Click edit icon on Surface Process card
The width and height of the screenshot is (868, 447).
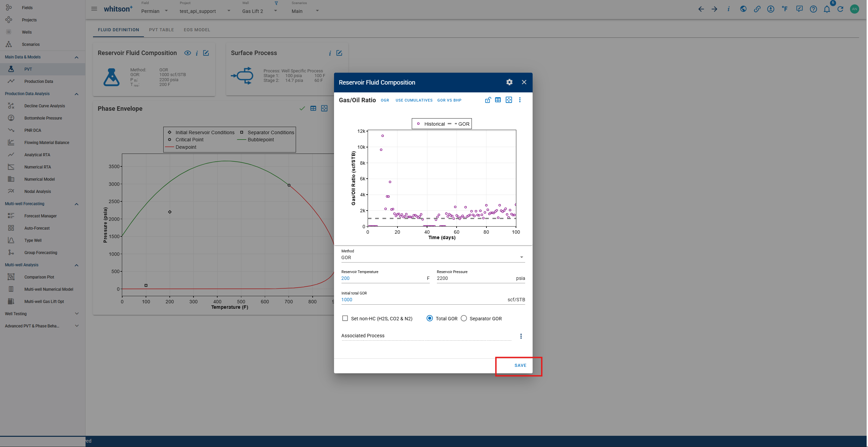[x=339, y=53]
